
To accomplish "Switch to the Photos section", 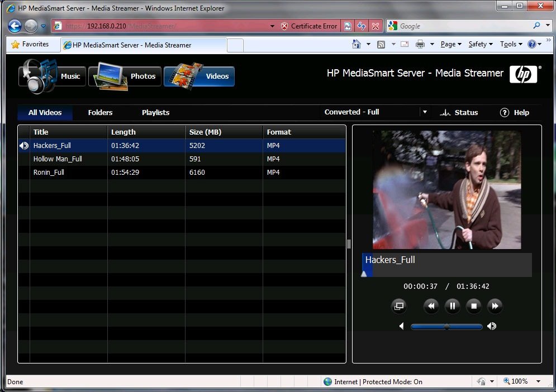I will click(x=125, y=76).
